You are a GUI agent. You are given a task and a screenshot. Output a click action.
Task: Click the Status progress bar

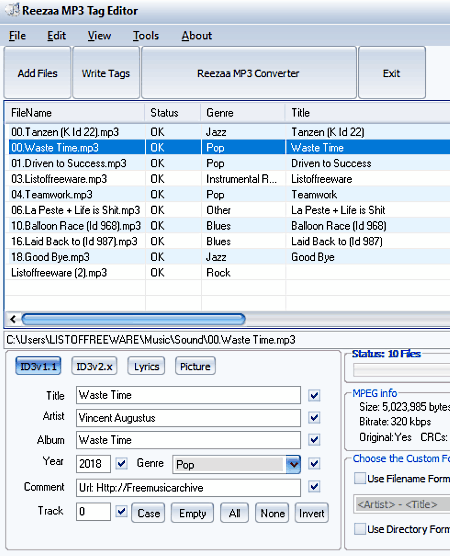click(x=402, y=370)
